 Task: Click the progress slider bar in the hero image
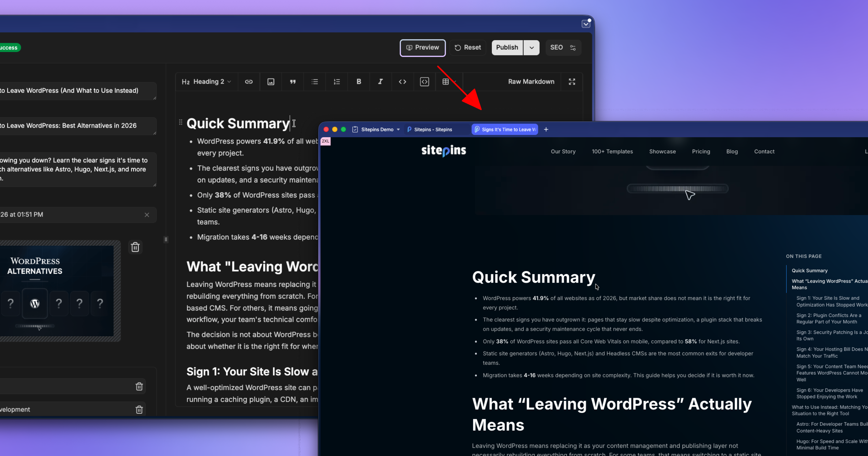(678, 189)
